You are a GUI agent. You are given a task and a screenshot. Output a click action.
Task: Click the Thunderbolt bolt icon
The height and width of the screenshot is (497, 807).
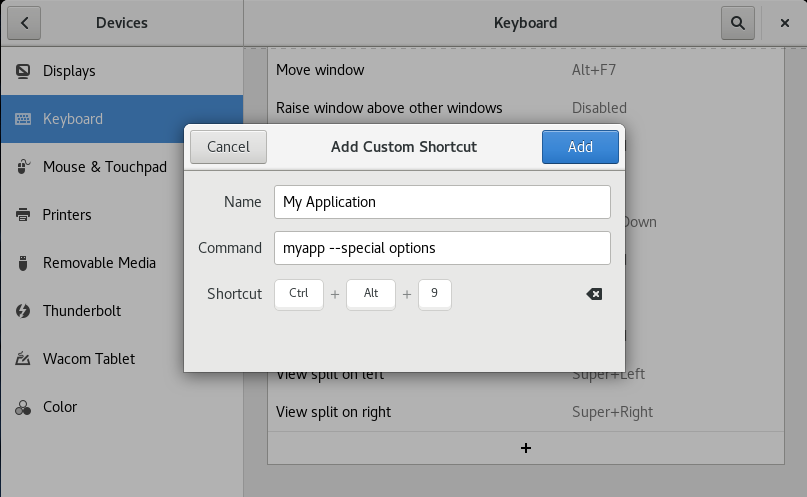tap(23, 311)
